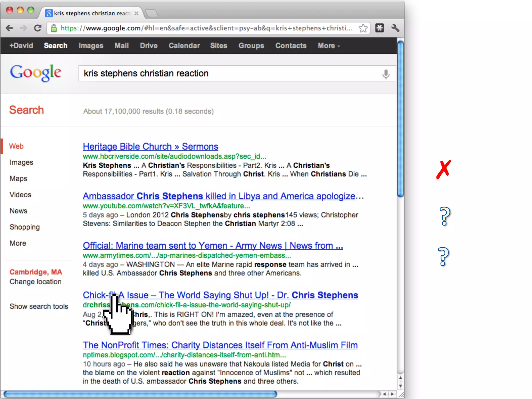This screenshot has height=399, width=532.
Task: Reload the page with refresh icon
Action: tap(38, 28)
